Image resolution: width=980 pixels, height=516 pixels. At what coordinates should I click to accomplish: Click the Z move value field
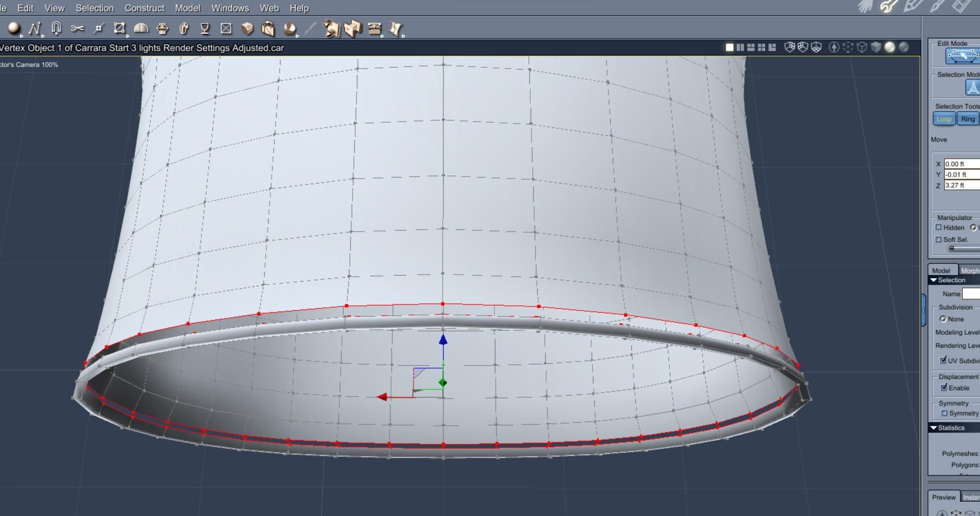pos(961,185)
